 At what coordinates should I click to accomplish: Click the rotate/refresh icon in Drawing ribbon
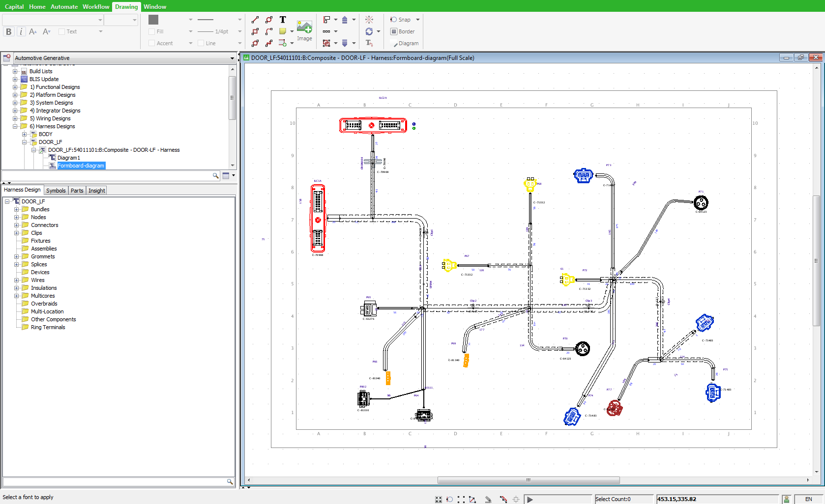(x=369, y=31)
